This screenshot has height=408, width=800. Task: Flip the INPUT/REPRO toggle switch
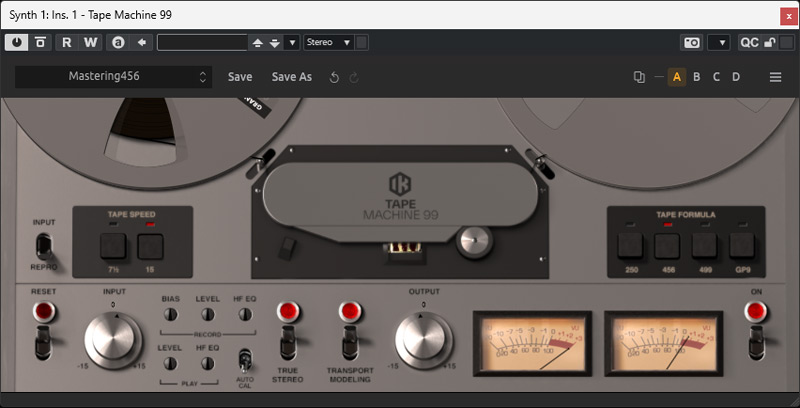44,246
